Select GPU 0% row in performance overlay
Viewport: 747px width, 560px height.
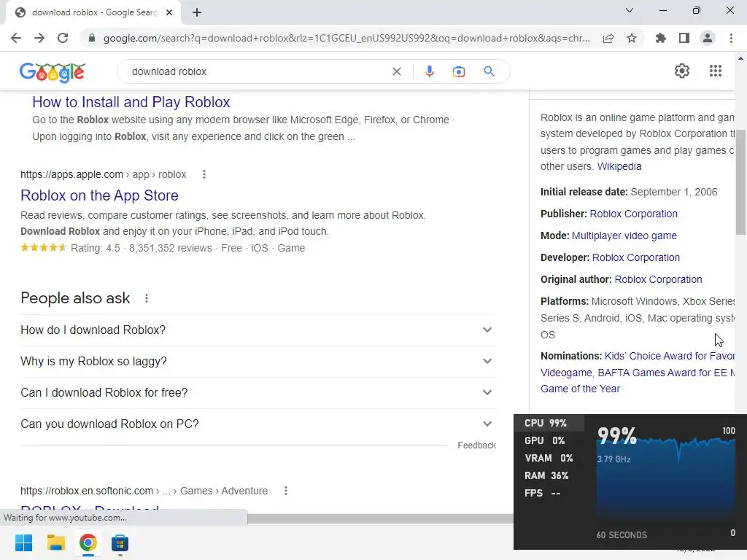pos(549,440)
